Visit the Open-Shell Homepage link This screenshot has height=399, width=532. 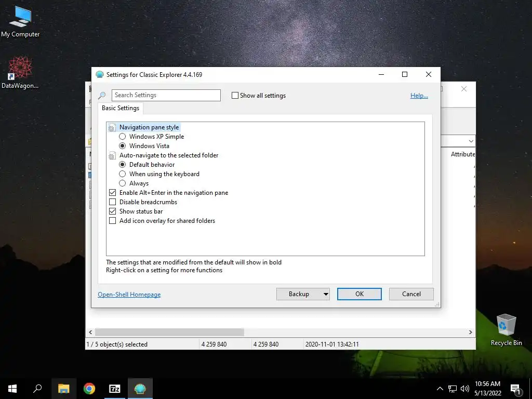129,295
